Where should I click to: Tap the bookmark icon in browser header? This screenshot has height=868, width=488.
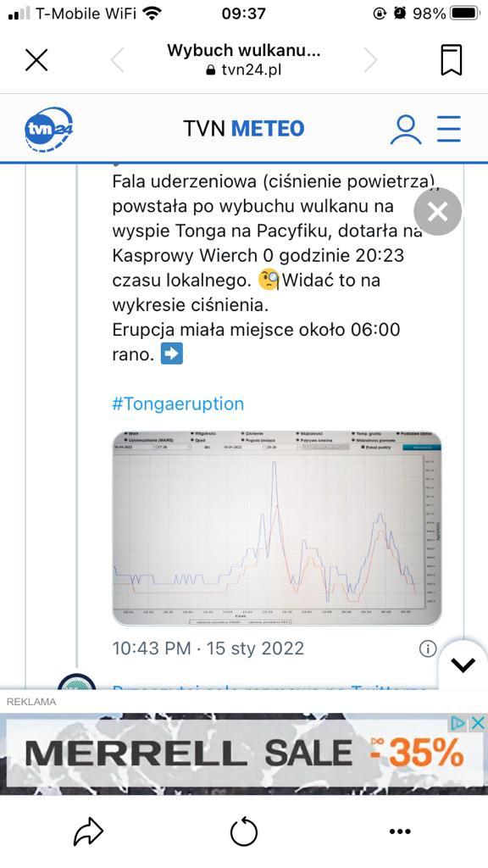(x=451, y=60)
